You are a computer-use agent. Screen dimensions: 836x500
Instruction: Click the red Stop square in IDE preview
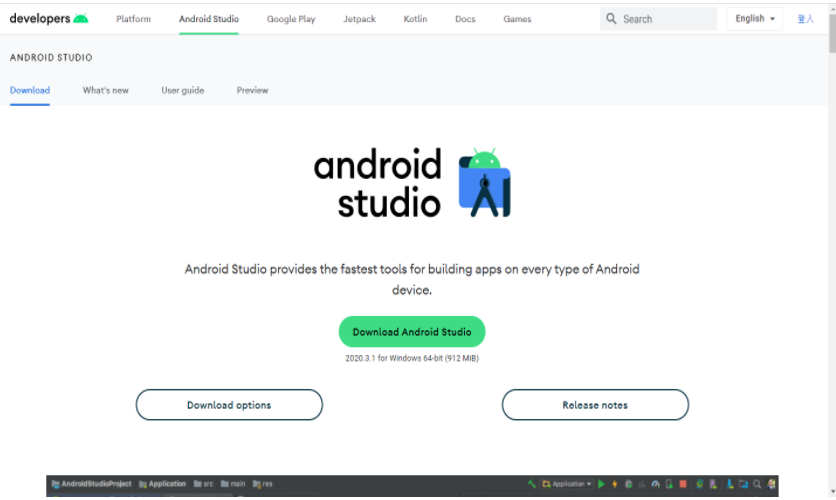[x=683, y=484]
